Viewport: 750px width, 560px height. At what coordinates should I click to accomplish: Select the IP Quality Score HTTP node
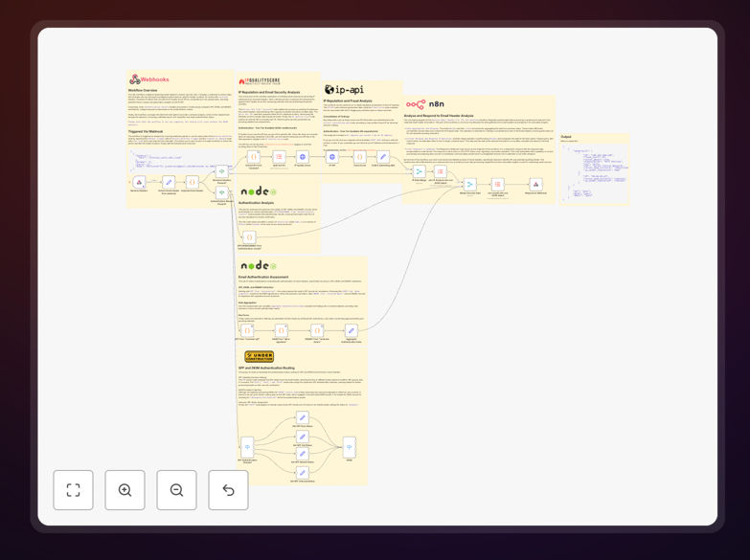(303, 157)
